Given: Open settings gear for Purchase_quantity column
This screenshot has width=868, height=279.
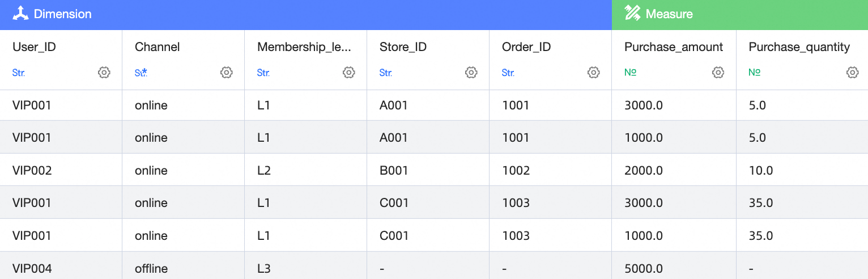Looking at the screenshot, I should [853, 73].
